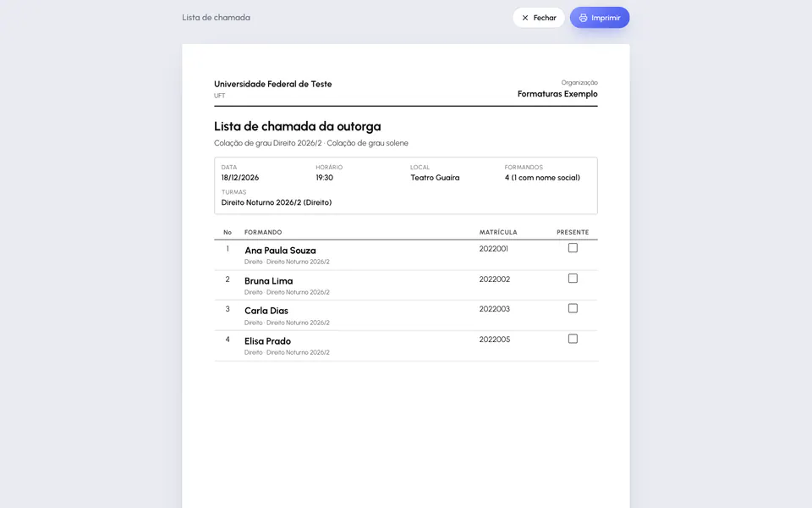The height and width of the screenshot is (508, 812).
Task: Select the Elisa Prado row name
Action: point(268,341)
